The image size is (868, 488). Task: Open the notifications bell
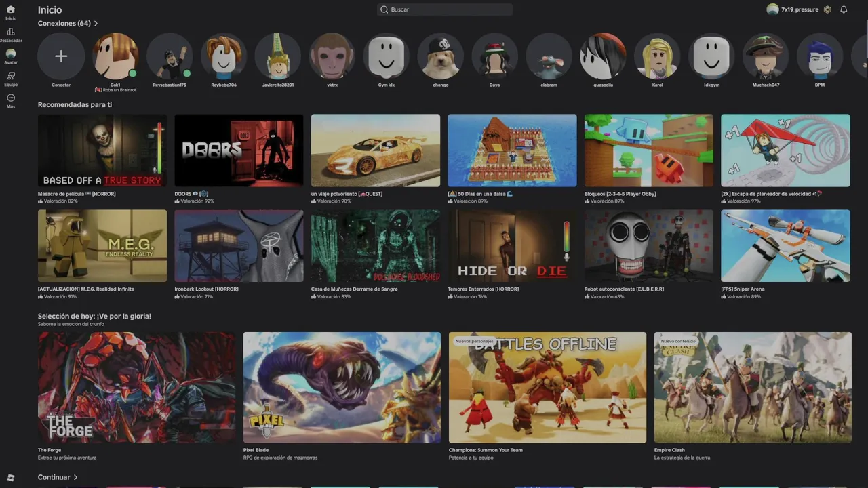(844, 9)
